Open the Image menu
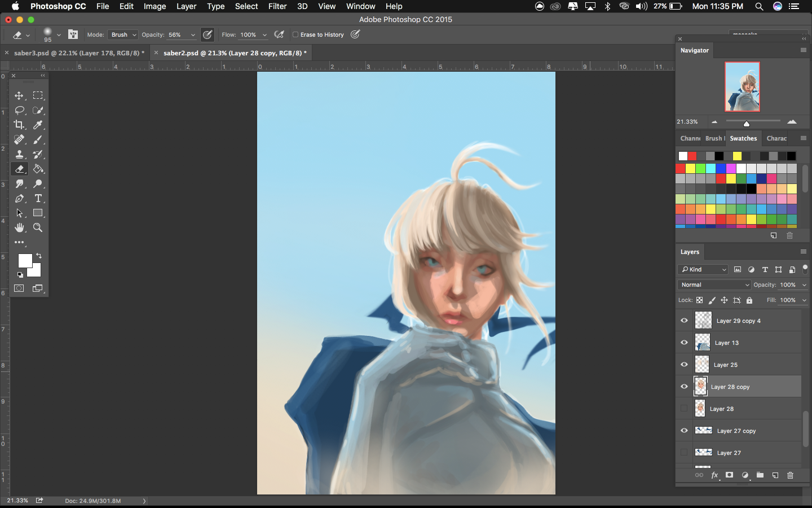 pos(155,6)
